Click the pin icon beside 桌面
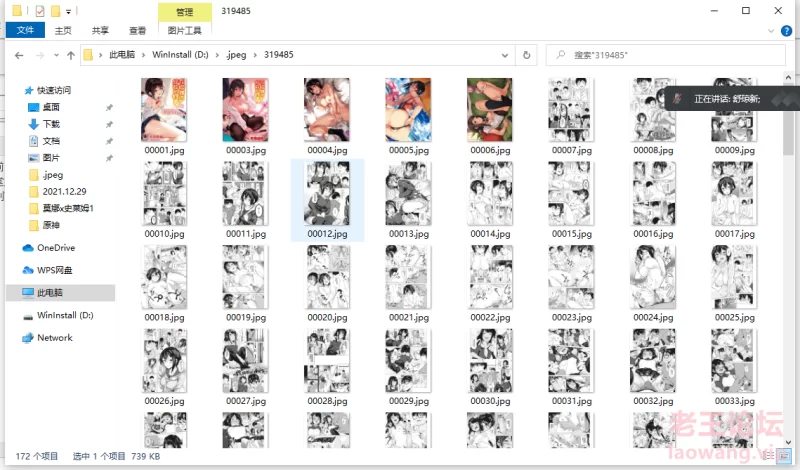 click(x=109, y=107)
